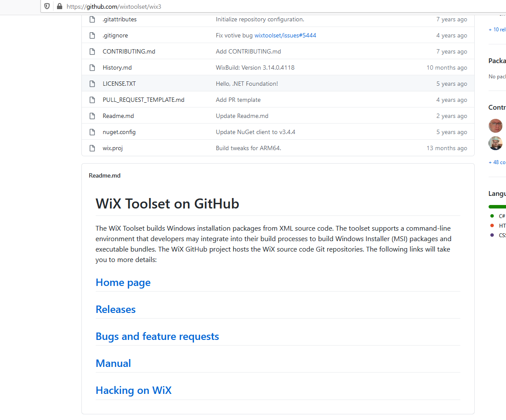Follow the 'Home page' readme link
Viewport: 506px width, 420px height.
[x=123, y=282]
